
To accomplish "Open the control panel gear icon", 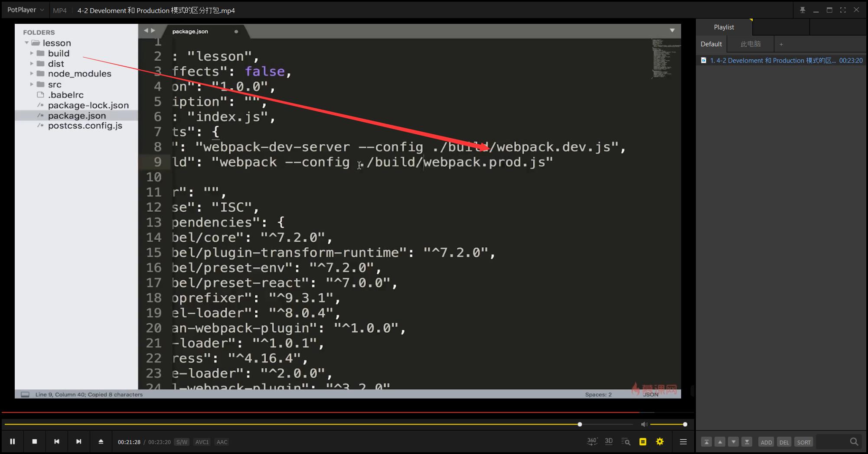I will [660, 442].
